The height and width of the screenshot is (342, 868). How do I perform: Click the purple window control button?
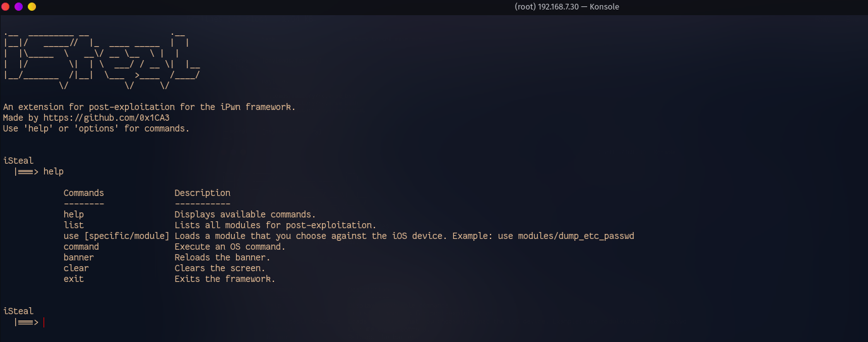(18, 6)
